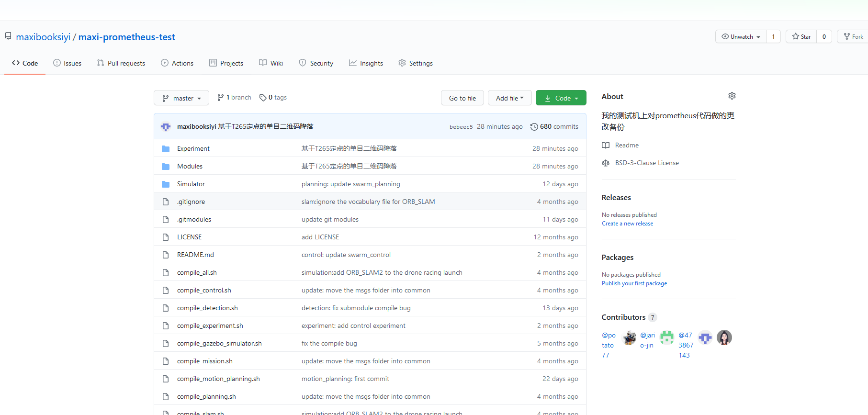Viewport: 868px width, 415px height.
Task: Click the Simulator folder icon
Action: pyautogui.click(x=166, y=184)
